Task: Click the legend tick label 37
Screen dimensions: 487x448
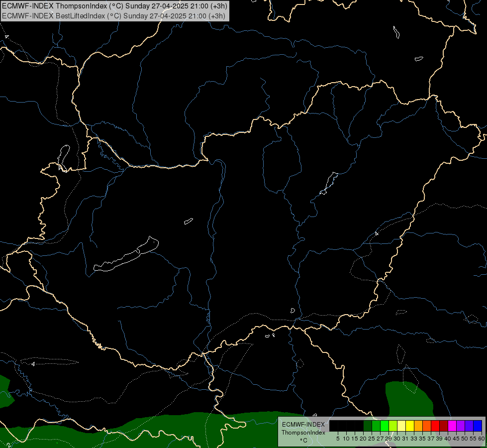Action: pos(431,439)
